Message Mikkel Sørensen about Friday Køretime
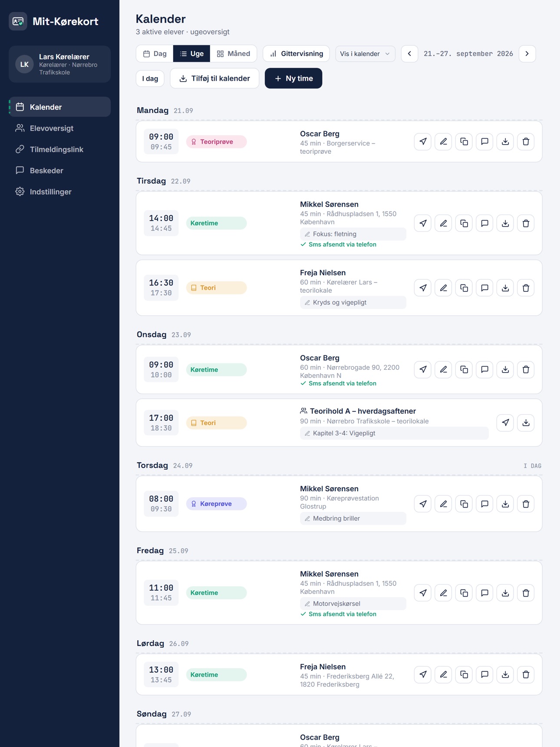Screen dimensions: 560x747 pos(484,593)
